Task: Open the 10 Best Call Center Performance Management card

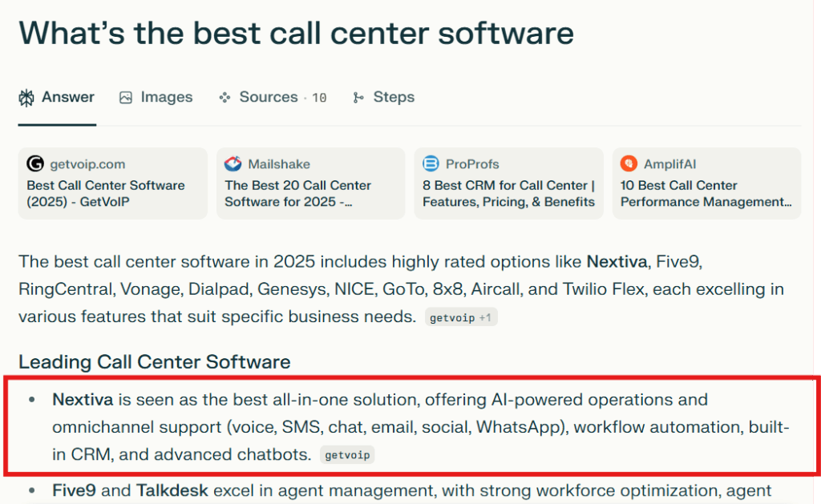Action: coord(706,183)
